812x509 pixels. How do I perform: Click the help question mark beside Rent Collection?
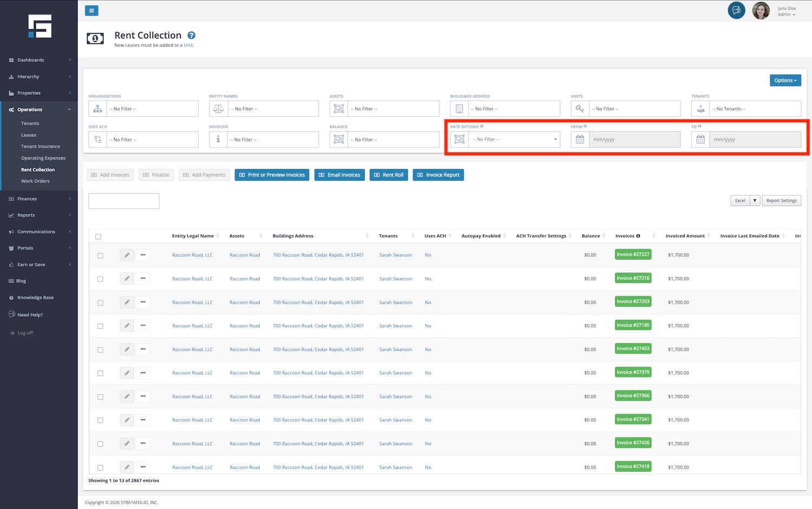pyautogui.click(x=191, y=36)
